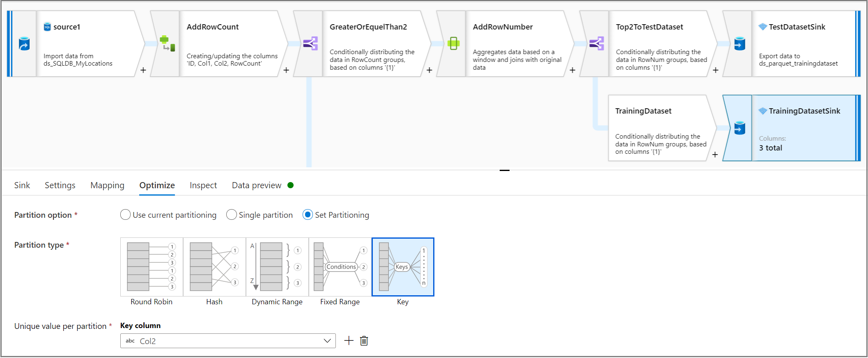Choose Hash partition type
Image resolution: width=868 pixels, height=358 pixels.
pos(214,267)
